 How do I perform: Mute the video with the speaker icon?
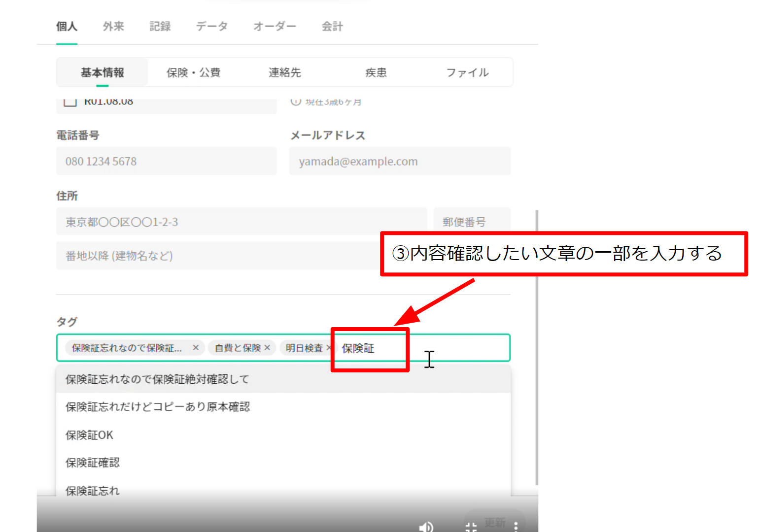click(426, 527)
